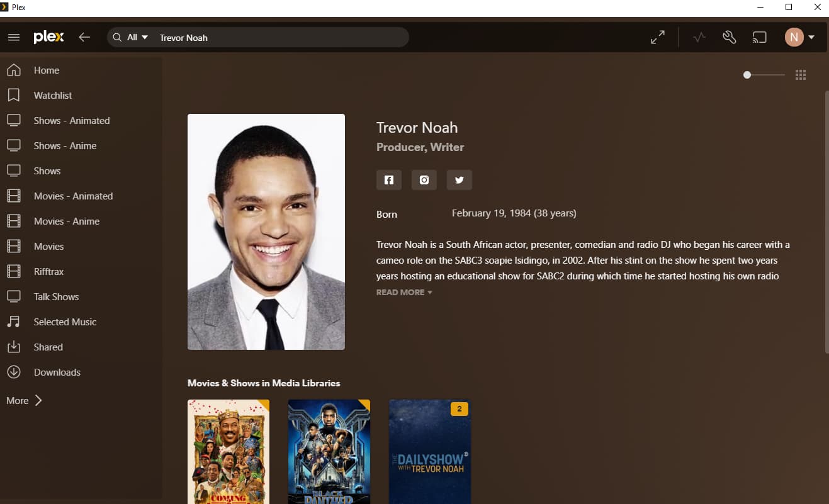Click the Rifftrax film icon

click(x=14, y=271)
